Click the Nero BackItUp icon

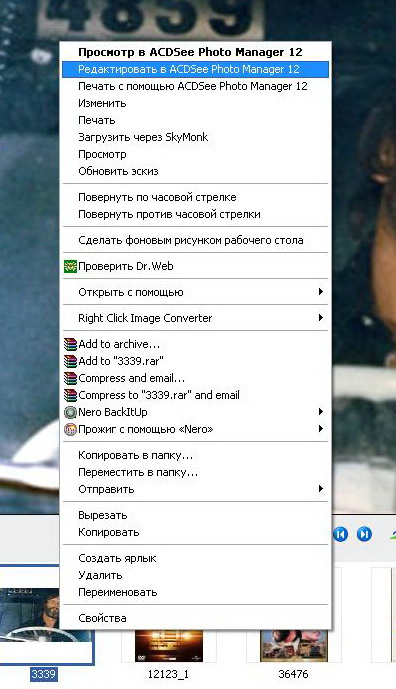pyautogui.click(x=70, y=412)
